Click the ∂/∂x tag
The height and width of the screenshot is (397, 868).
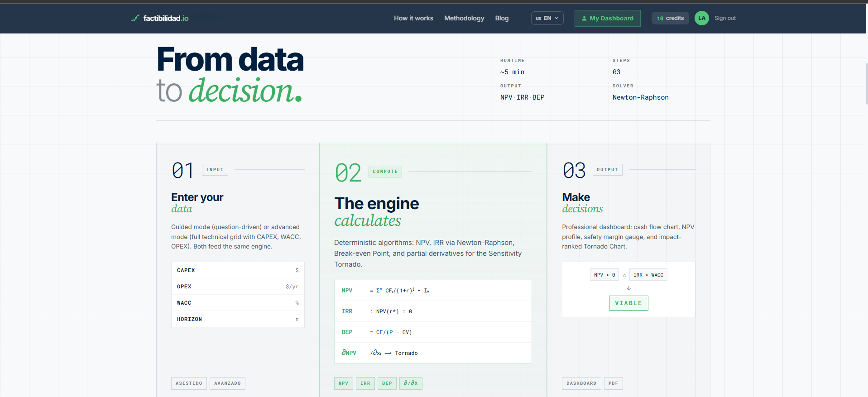point(411,383)
